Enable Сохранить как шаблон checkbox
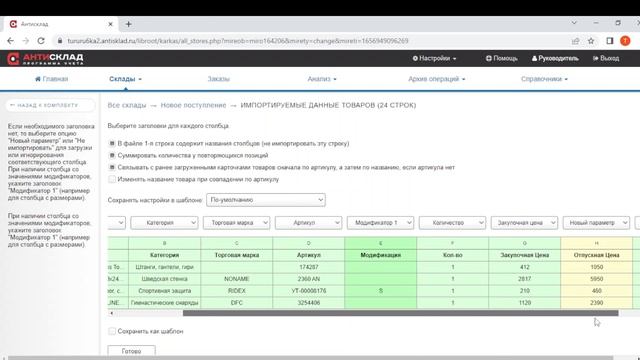 112,331
